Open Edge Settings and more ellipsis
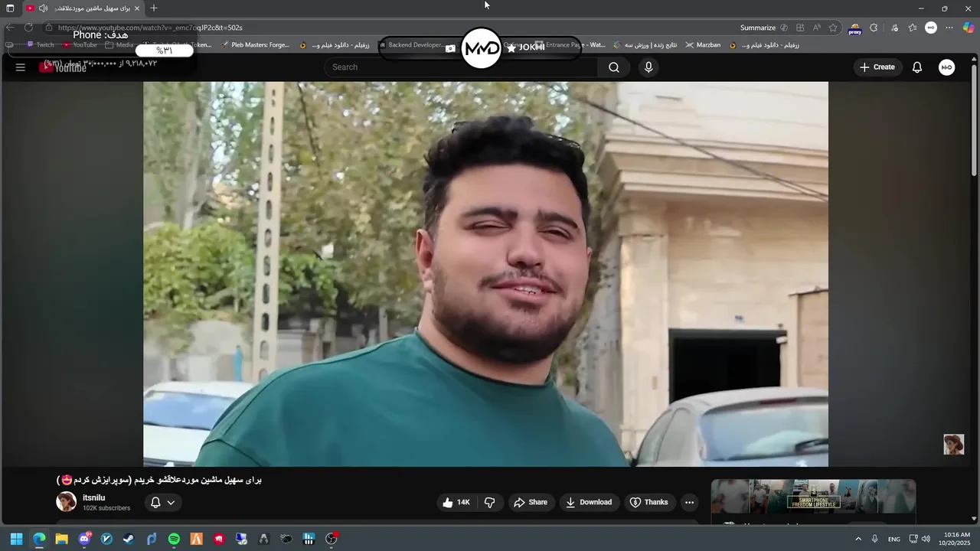This screenshot has width=980, height=551. (949, 28)
